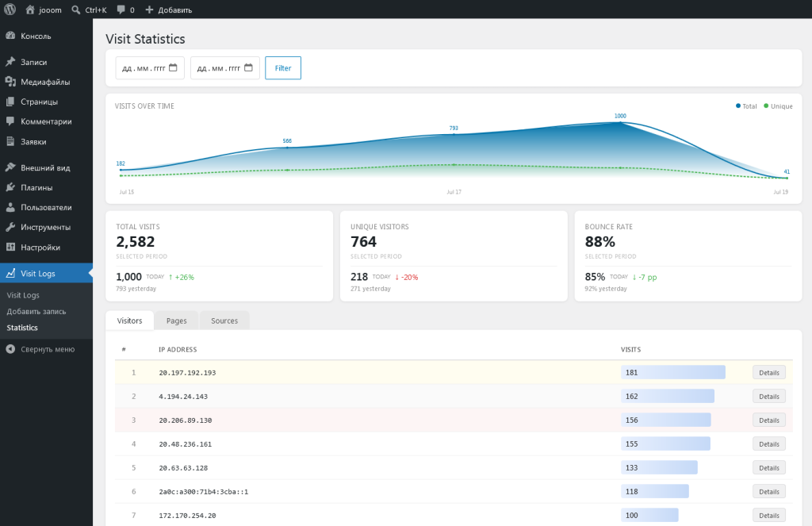Click Details for 4.194.24.143
Screen dimensions: 812x526
click(x=769, y=397)
